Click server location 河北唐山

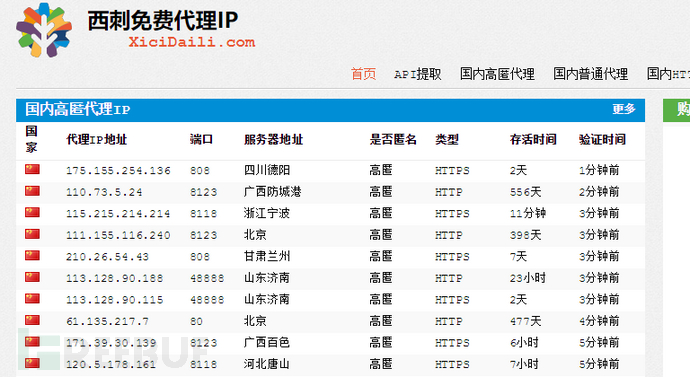point(267,364)
